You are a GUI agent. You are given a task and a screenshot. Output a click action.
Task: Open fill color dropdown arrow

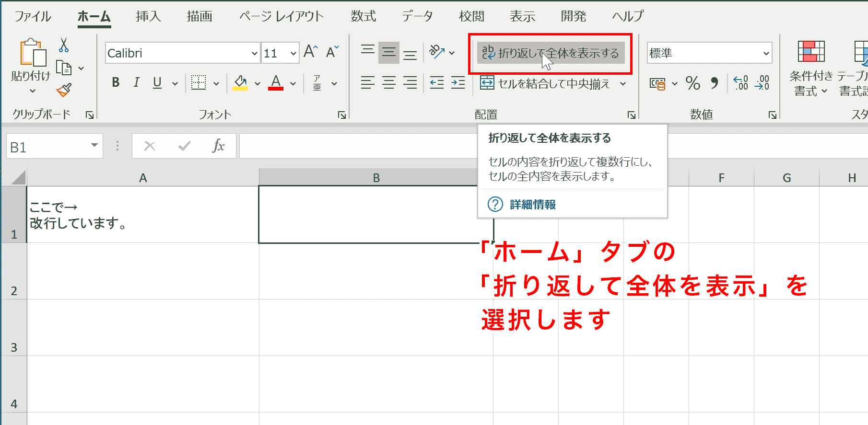258,83
